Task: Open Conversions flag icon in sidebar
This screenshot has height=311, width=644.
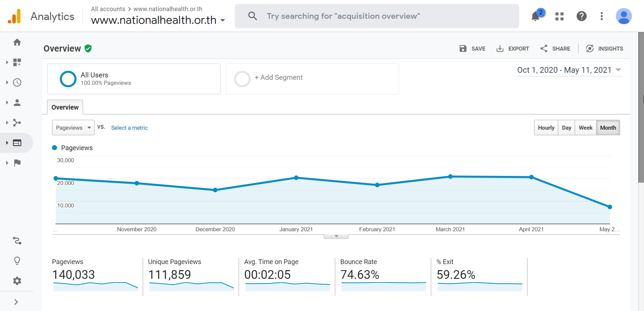Action: click(17, 163)
